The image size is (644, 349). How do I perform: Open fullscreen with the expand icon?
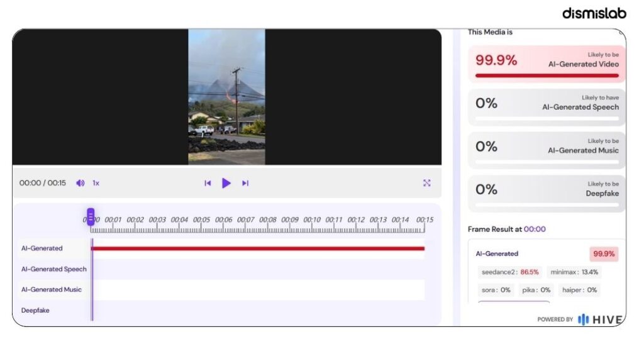click(427, 183)
